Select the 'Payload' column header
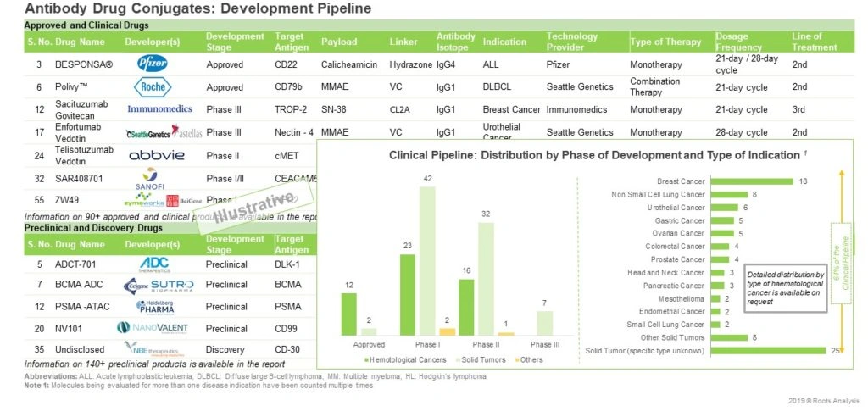The image size is (868, 417). (339, 42)
